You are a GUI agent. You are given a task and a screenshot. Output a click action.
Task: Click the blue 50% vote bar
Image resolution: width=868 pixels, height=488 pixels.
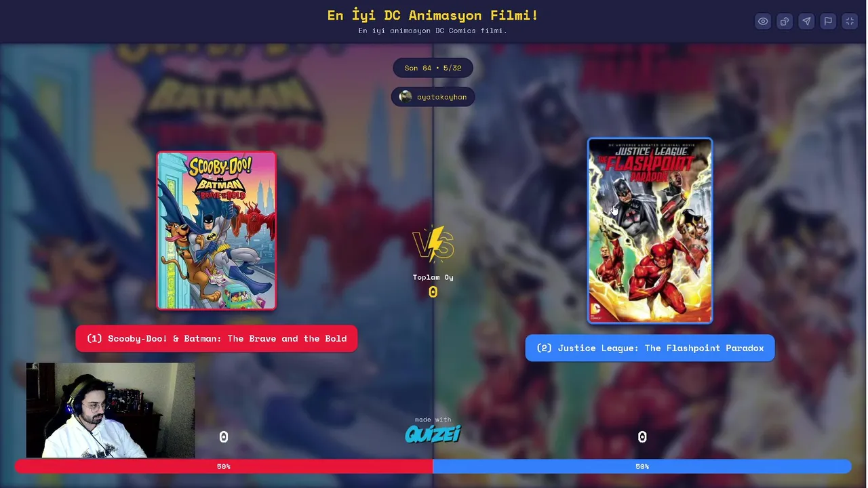coord(642,466)
